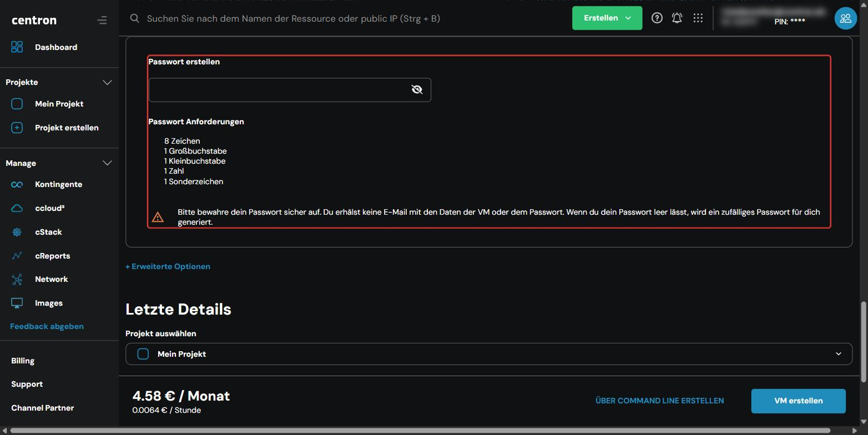Click the PIN: **** text

pos(790,22)
